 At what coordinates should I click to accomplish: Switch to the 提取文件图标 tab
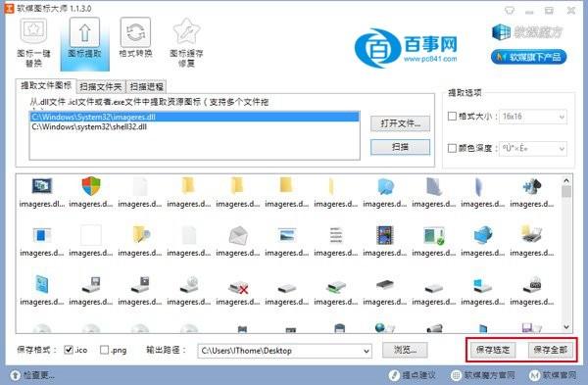tap(46, 86)
